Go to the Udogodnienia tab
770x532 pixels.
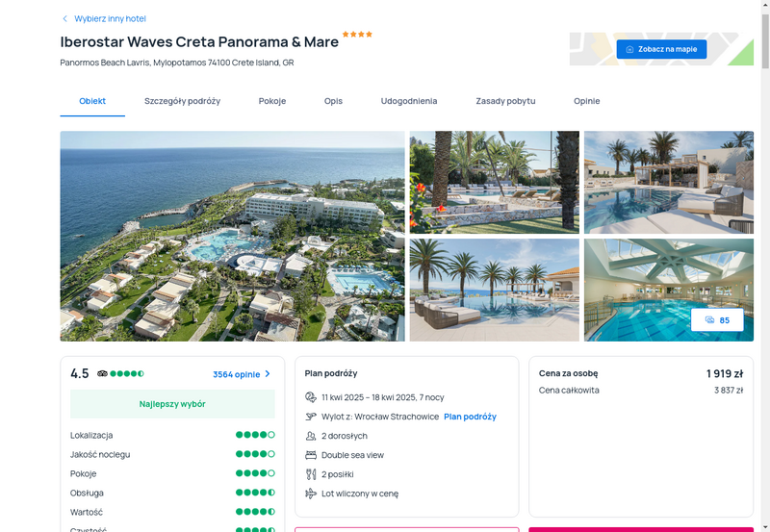point(409,101)
